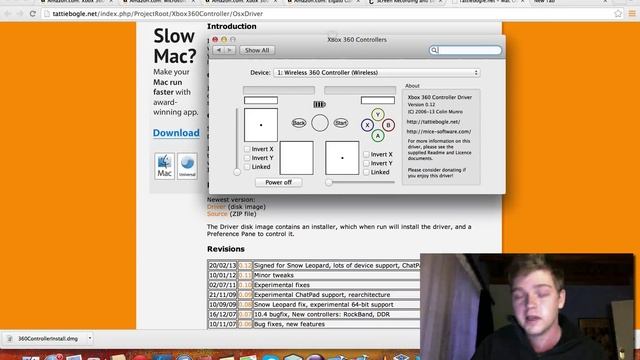
Task: Click the A button indicator
Action: click(378, 136)
